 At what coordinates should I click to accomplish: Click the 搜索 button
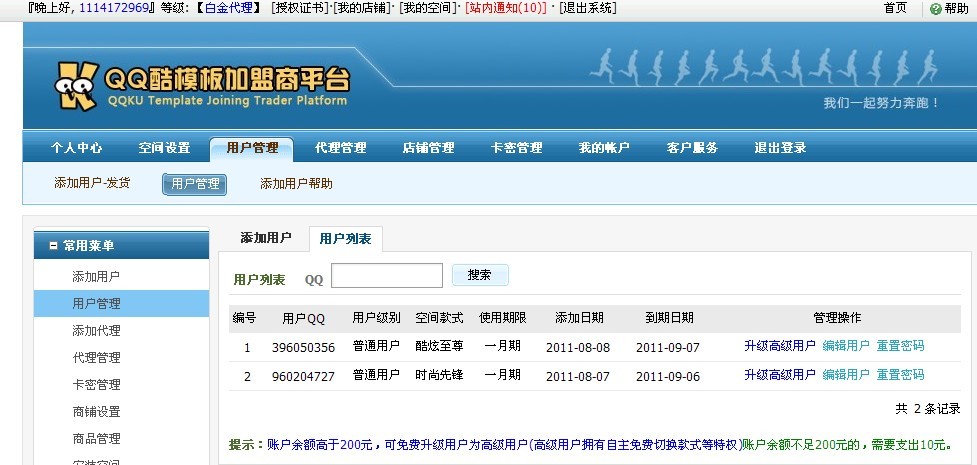tap(480, 275)
